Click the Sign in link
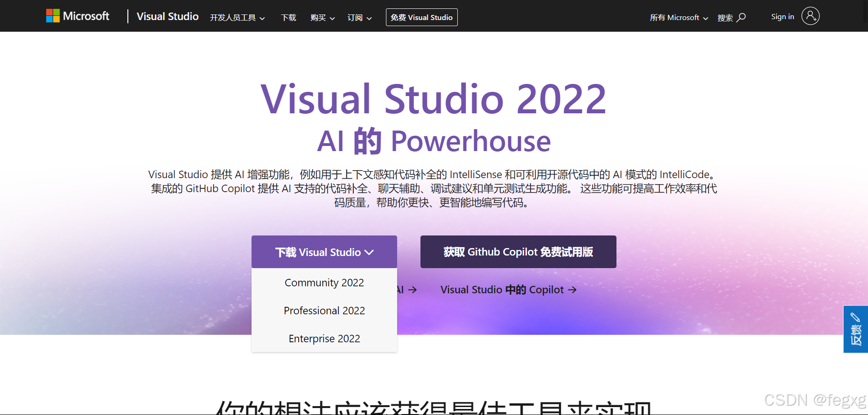The image size is (868, 415). click(783, 17)
